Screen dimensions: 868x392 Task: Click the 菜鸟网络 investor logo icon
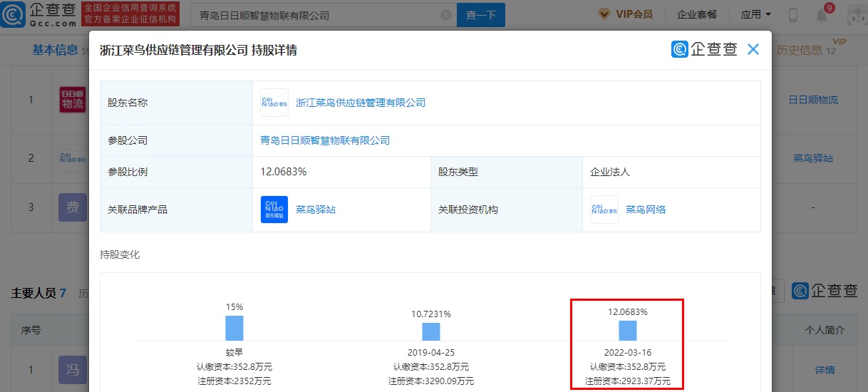click(604, 210)
